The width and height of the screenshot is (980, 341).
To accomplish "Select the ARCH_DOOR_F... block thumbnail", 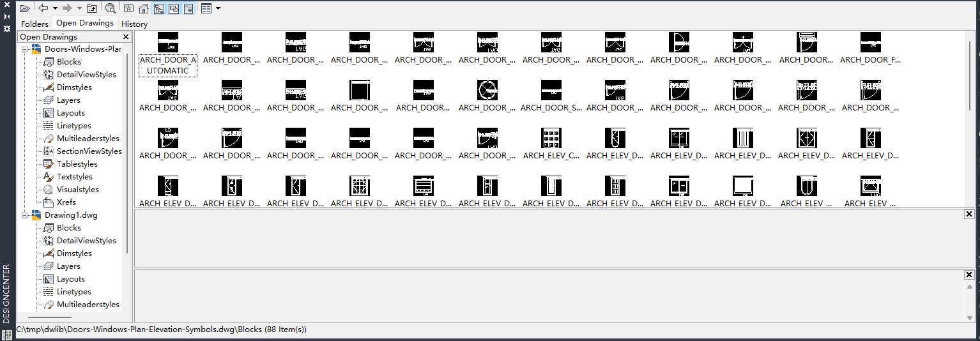I will [x=871, y=42].
